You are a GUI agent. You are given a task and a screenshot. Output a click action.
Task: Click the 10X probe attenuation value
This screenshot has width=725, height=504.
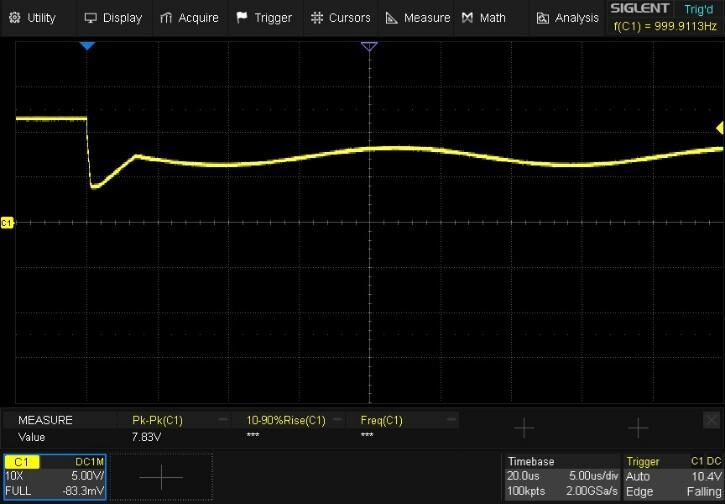14,476
